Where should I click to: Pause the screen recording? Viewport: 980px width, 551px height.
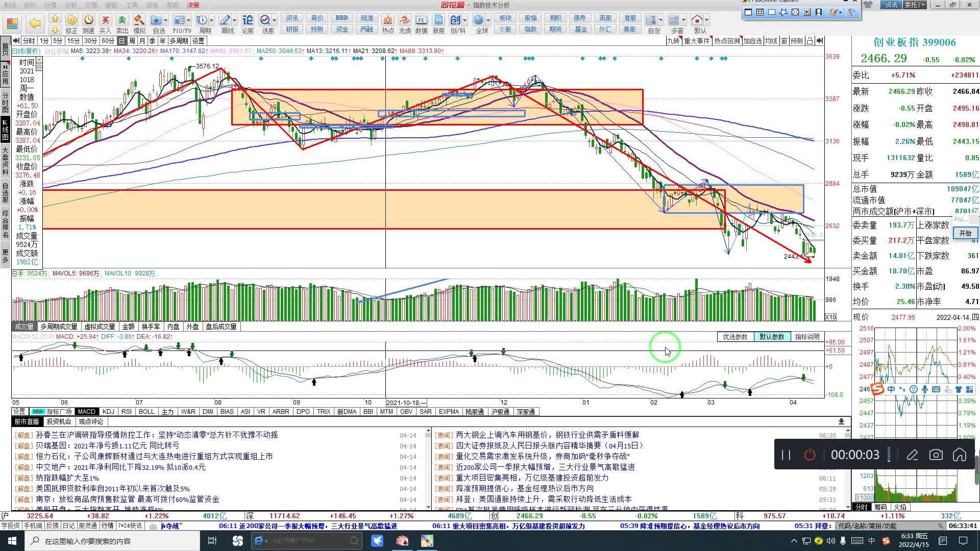click(786, 455)
